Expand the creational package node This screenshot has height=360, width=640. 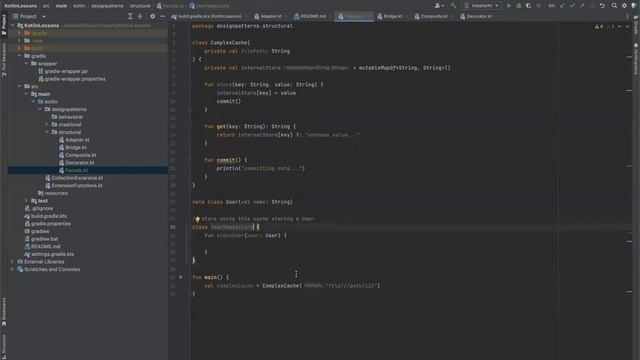tap(47, 124)
